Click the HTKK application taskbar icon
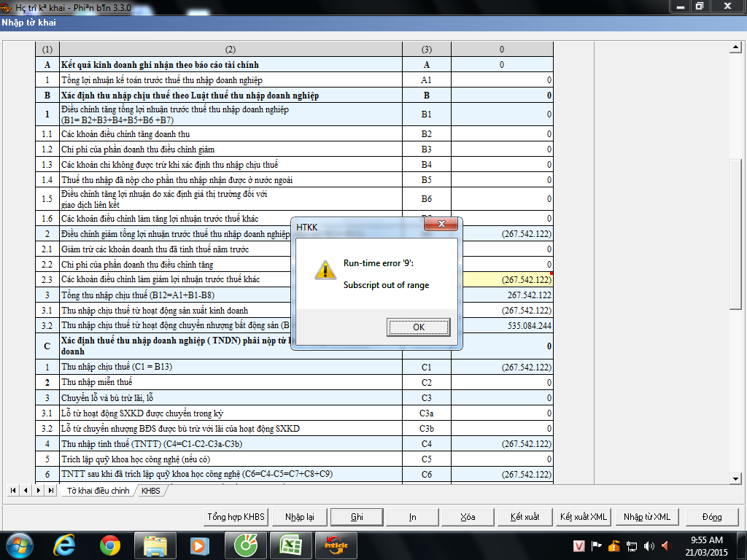The width and height of the screenshot is (747, 560). click(x=335, y=545)
